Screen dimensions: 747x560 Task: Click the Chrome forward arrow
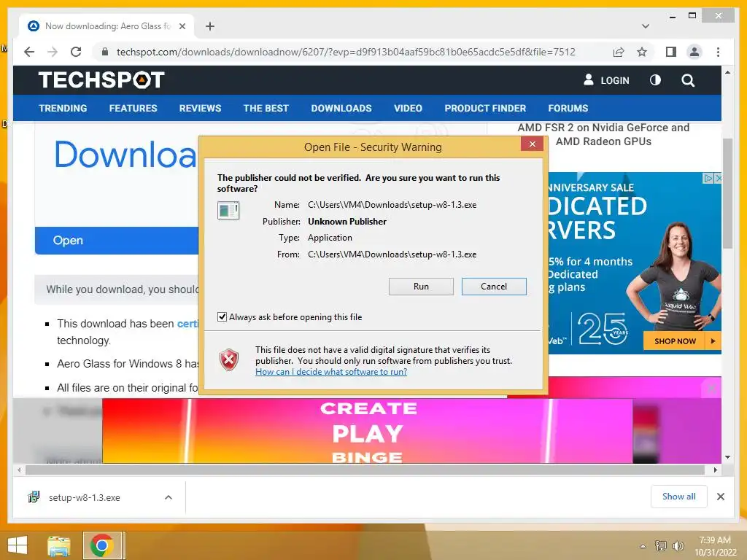[x=53, y=52]
